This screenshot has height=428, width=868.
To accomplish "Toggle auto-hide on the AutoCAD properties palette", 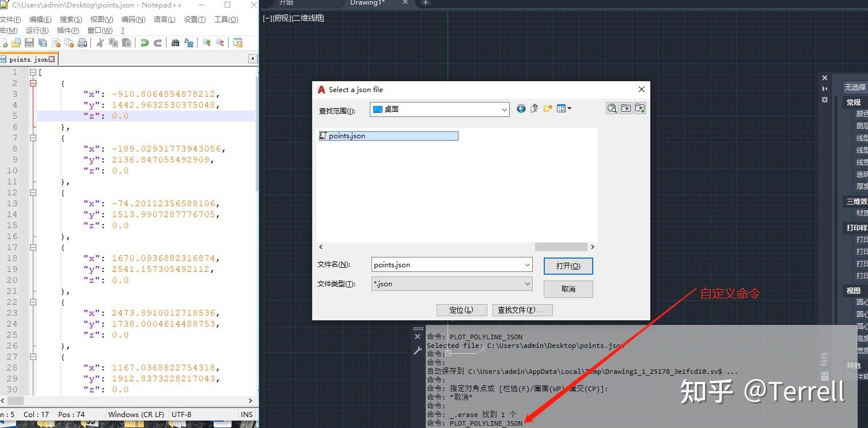I will 825,88.
